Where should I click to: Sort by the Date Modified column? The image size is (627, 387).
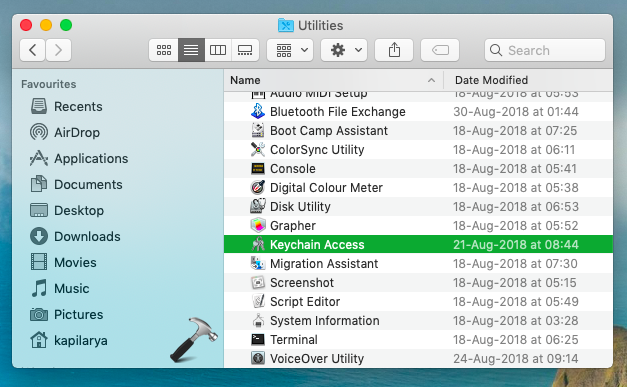pos(491,80)
